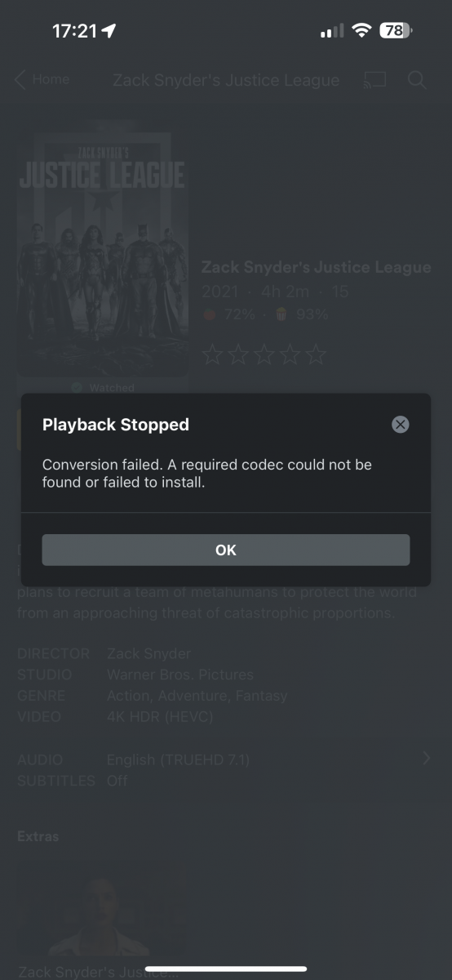Viewport: 452px width, 980px height.
Task: Rate the movie three stars
Action: point(264,355)
